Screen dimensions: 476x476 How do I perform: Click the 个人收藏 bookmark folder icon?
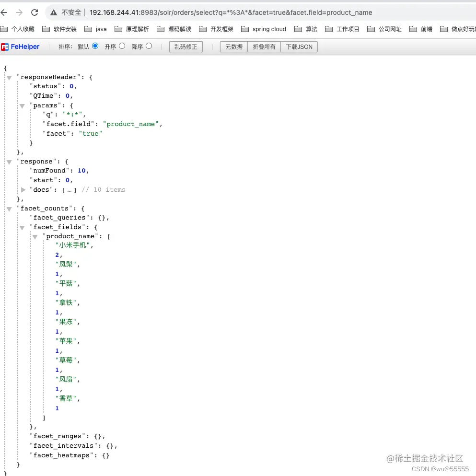[4, 29]
